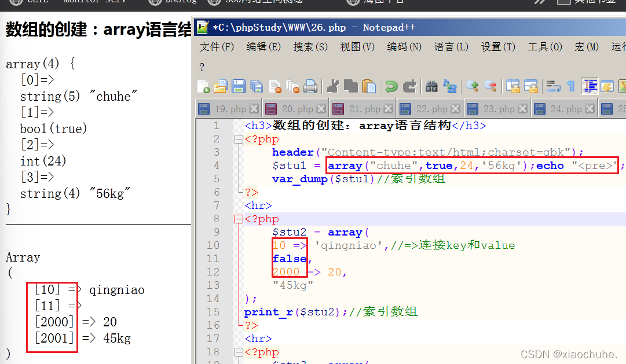Cut the selection with the scissors icon
Viewport: 626px width, 364px height.
[x=332, y=86]
